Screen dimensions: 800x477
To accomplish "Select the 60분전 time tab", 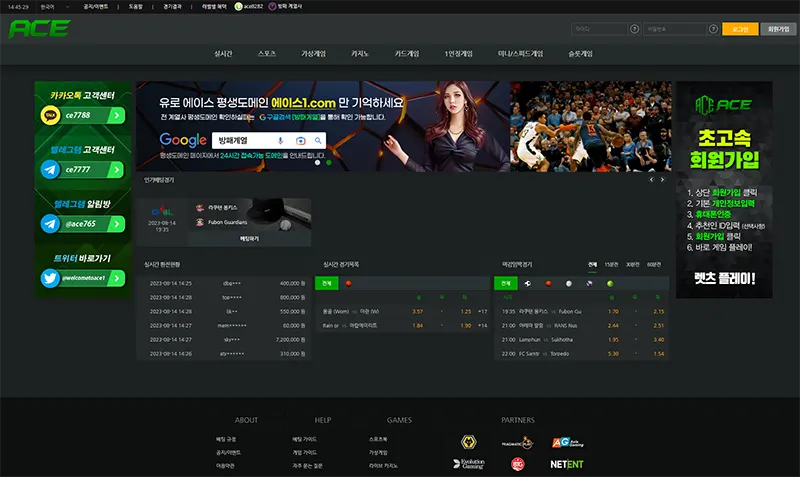I will (x=654, y=264).
